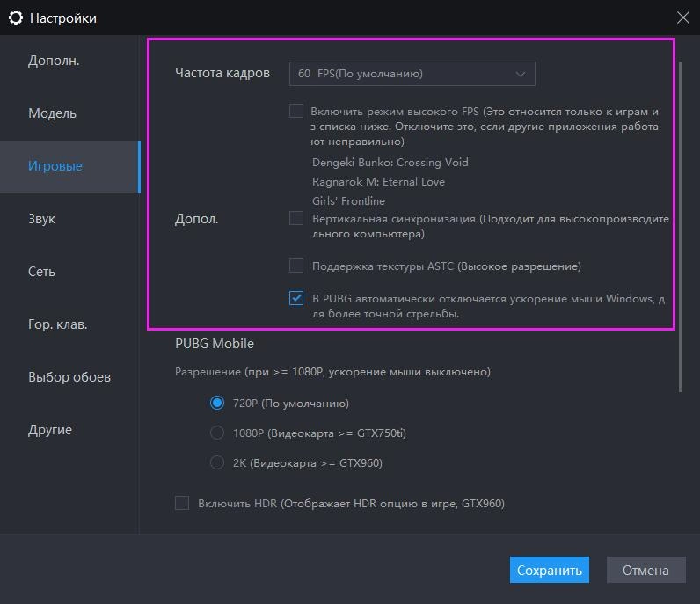Click the PUBG Mobile section heading
This screenshot has height=604, width=700.
tap(215, 343)
